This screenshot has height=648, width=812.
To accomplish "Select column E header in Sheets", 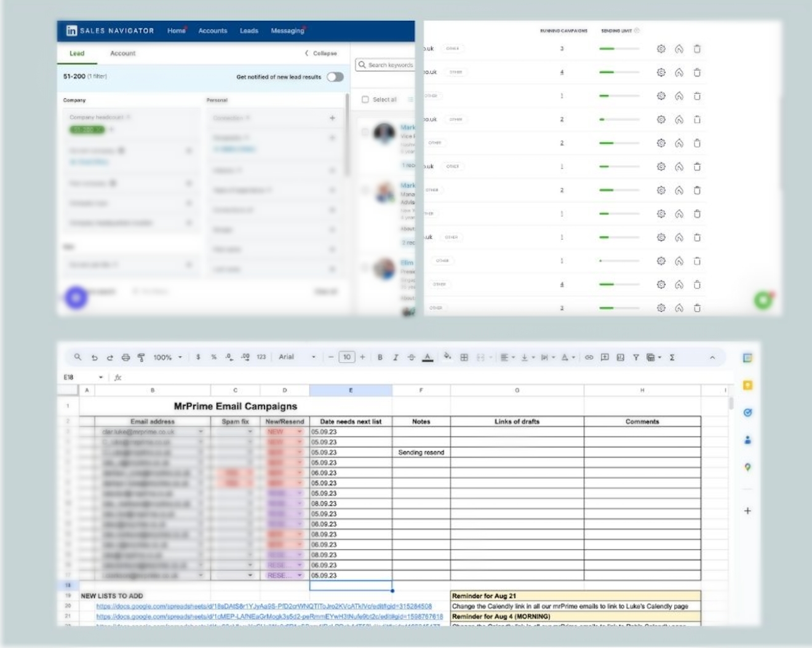I will coord(351,390).
